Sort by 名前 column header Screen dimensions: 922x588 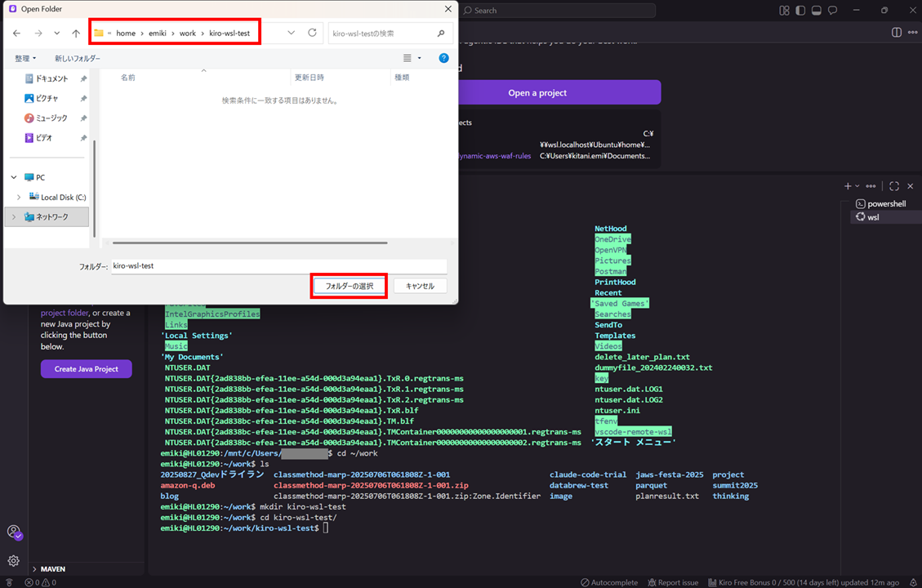(x=127, y=78)
